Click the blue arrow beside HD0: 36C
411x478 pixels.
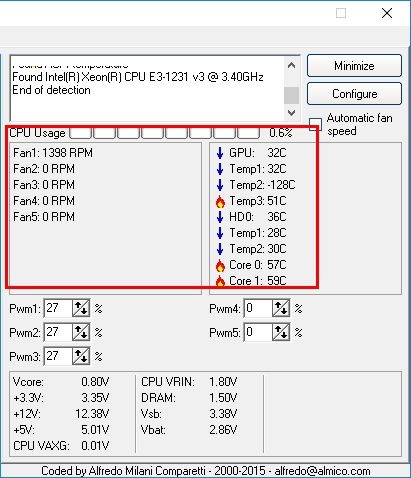(220, 217)
